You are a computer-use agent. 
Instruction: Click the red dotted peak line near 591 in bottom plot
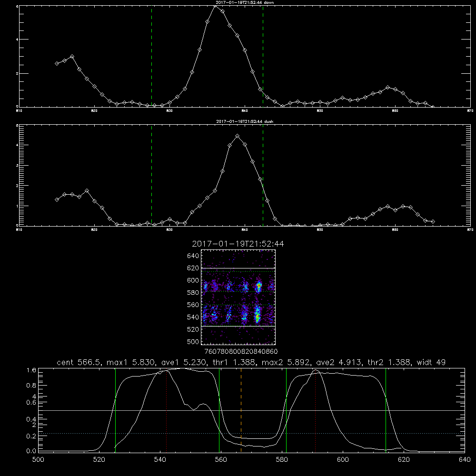(x=316, y=411)
